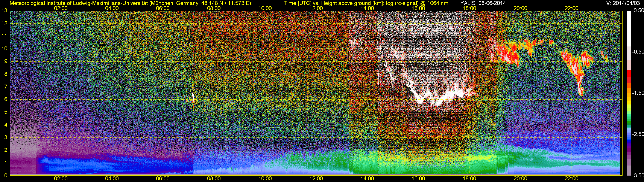Click the 2. height axis label
The width and height of the screenshot is (644, 182).
point(6,150)
